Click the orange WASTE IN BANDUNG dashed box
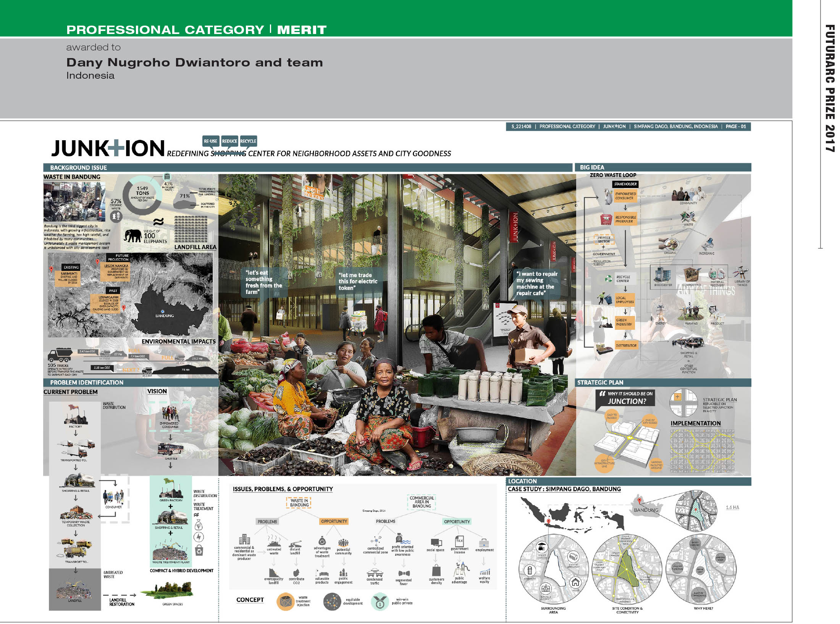Viewport: 840px width, 624px height. 299,502
